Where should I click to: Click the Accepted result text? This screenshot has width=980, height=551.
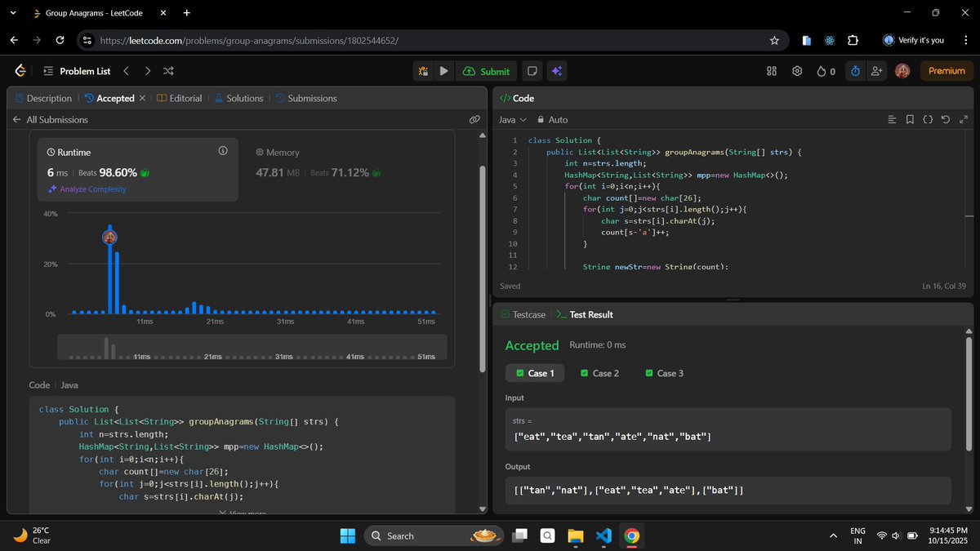[532, 345]
